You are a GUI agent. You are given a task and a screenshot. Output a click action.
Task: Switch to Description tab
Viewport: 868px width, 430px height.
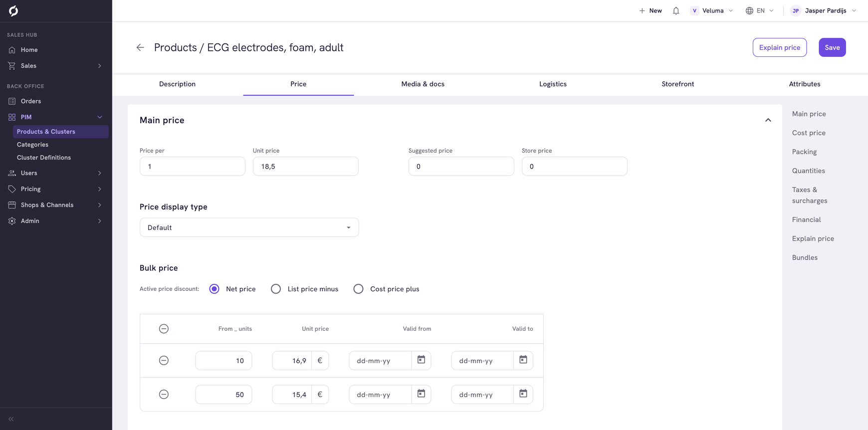coord(177,84)
